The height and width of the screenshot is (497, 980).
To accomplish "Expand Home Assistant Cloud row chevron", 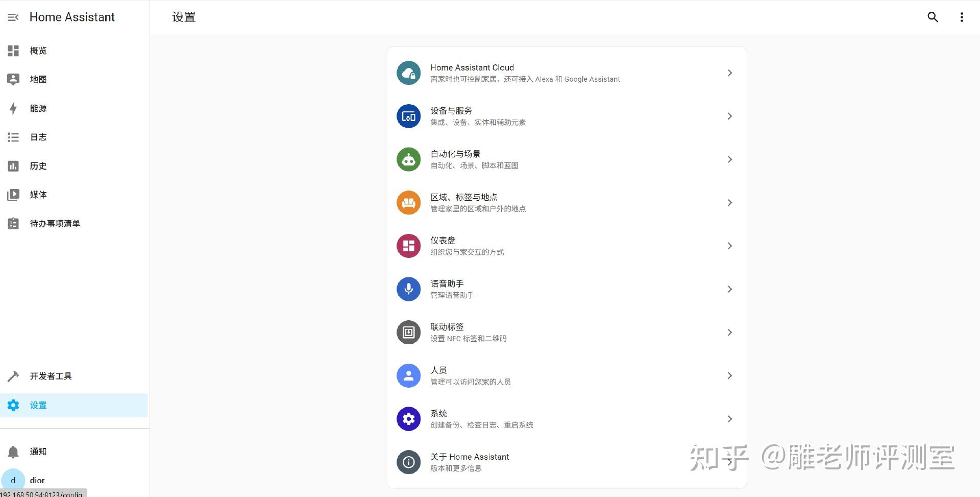I will tap(730, 73).
